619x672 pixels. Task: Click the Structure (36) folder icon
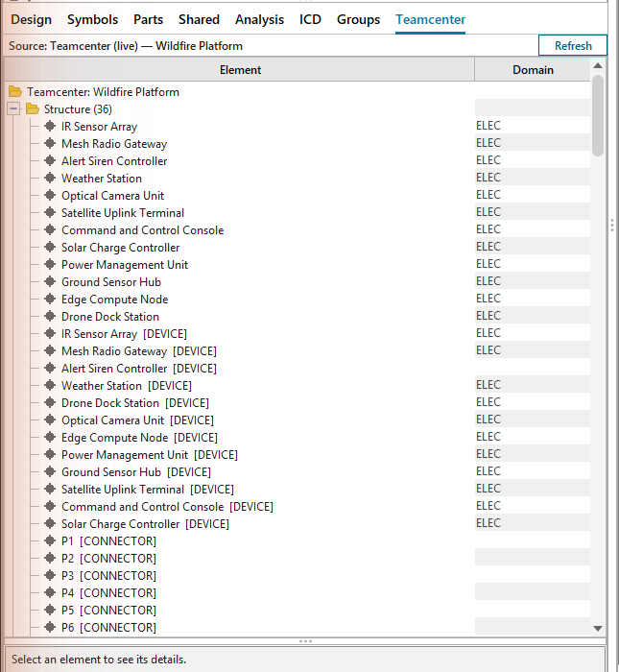click(x=32, y=108)
